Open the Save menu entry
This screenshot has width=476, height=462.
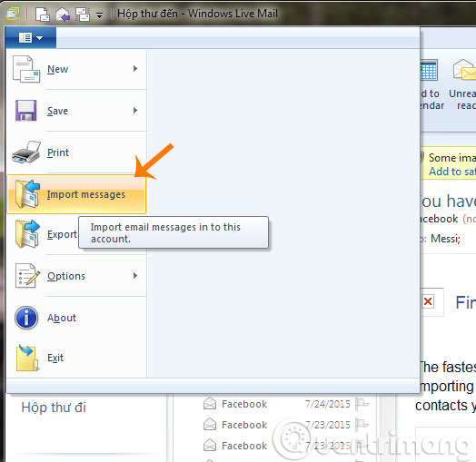point(76,111)
